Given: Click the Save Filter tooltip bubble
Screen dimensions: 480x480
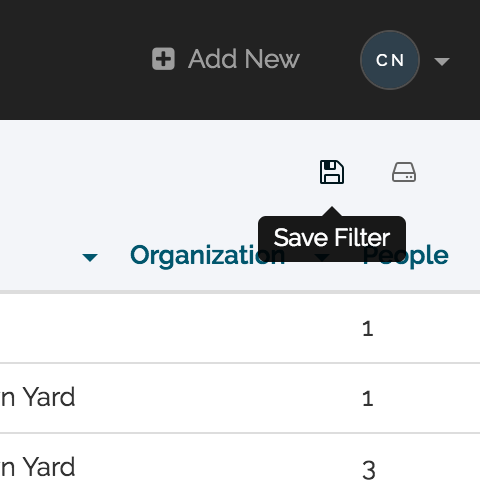Looking at the screenshot, I should click(x=332, y=238).
